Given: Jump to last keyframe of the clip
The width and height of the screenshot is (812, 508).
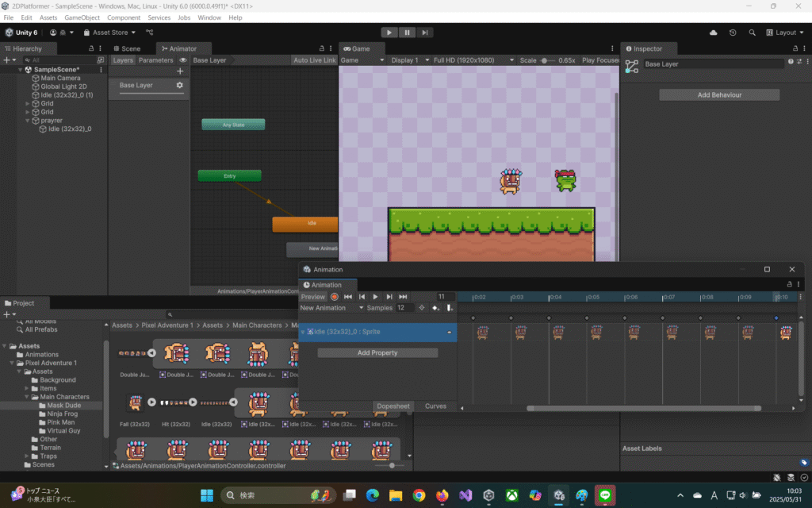Looking at the screenshot, I should 403,297.
